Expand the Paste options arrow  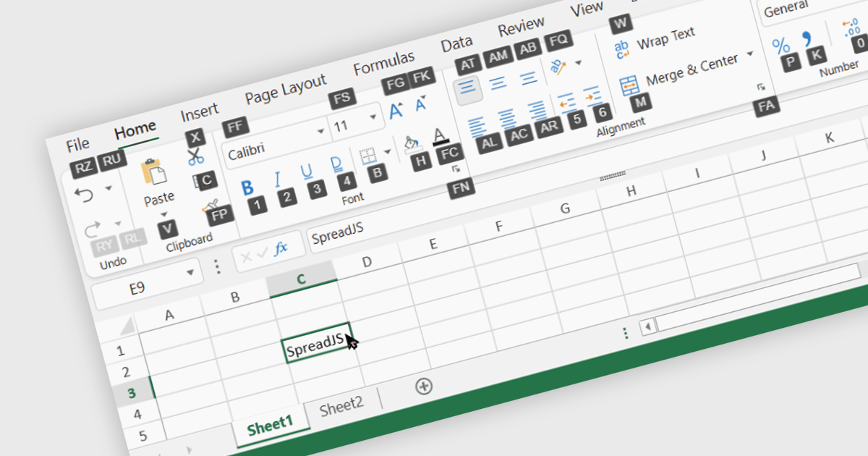click(x=163, y=214)
